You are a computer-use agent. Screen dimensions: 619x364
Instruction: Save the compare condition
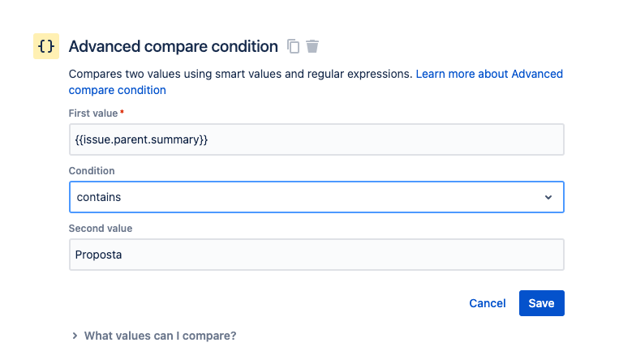pyautogui.click(x=542, y=303)
